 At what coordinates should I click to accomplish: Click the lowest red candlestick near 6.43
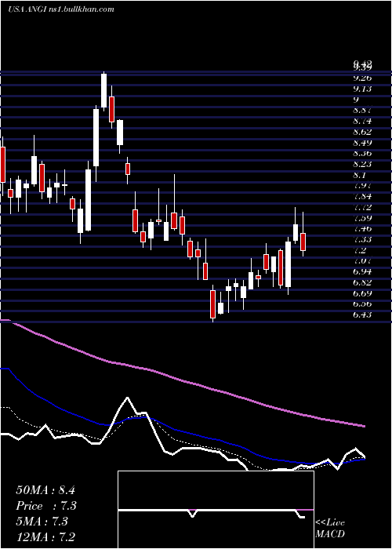pyautogui.click(x=212, y=304)
